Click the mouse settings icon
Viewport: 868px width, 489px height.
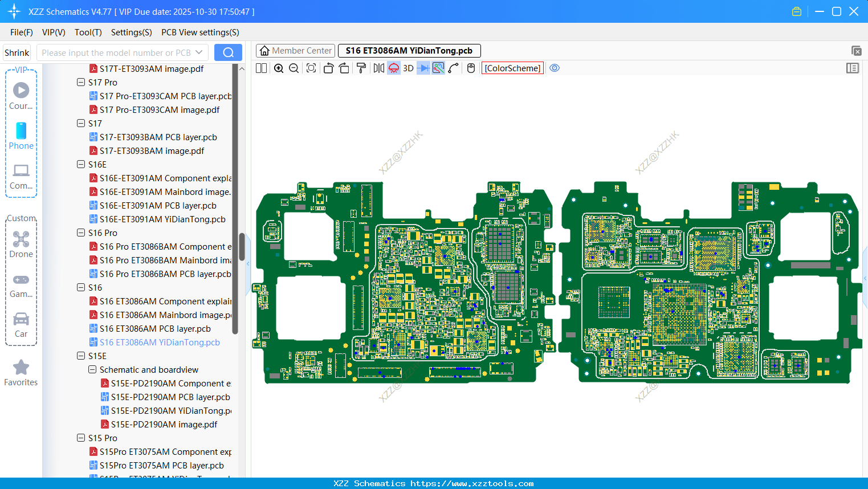pos(471,68)
